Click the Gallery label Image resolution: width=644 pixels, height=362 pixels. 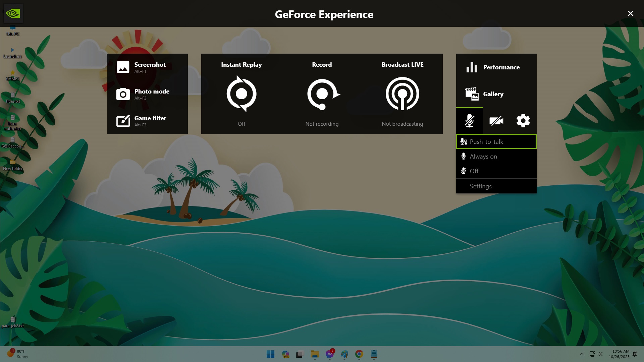493,94
